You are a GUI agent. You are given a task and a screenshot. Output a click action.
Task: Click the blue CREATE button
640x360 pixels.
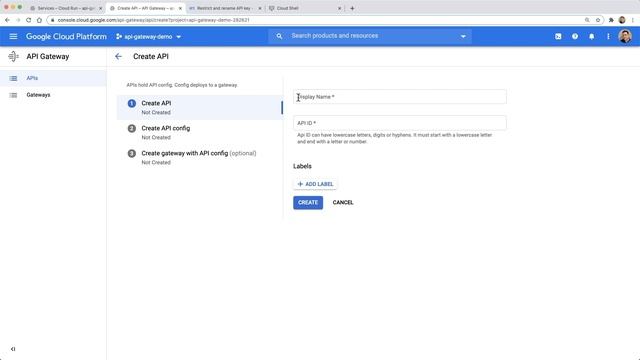click(308, 202)
